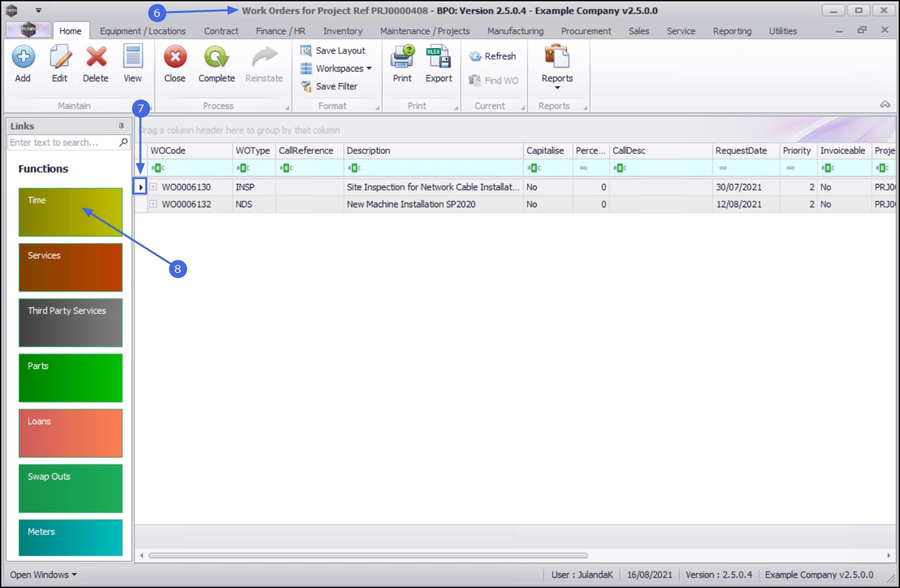The width and height of the screenshot is (900, 588).
Task: Open the Swap Outs function tile
Action: click(x=71, y=489)
